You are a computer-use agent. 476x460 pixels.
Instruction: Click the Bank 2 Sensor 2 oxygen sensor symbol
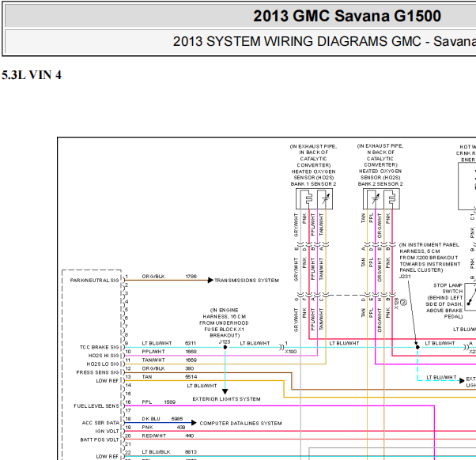pos(381,198)
